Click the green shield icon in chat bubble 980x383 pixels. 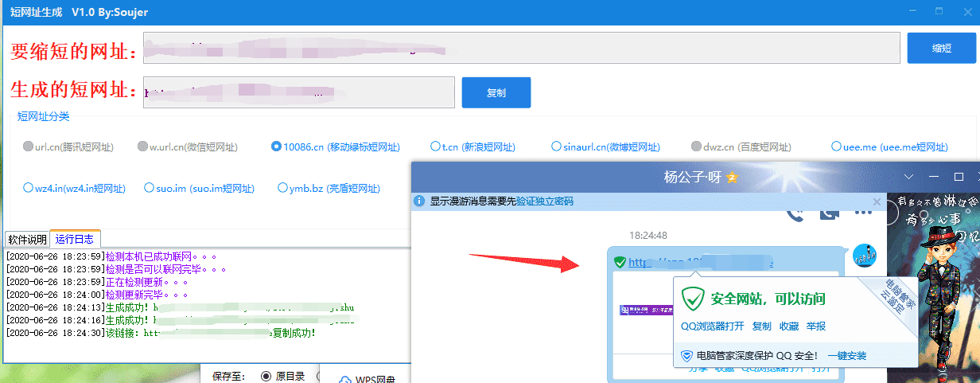[x=620, y=262]
